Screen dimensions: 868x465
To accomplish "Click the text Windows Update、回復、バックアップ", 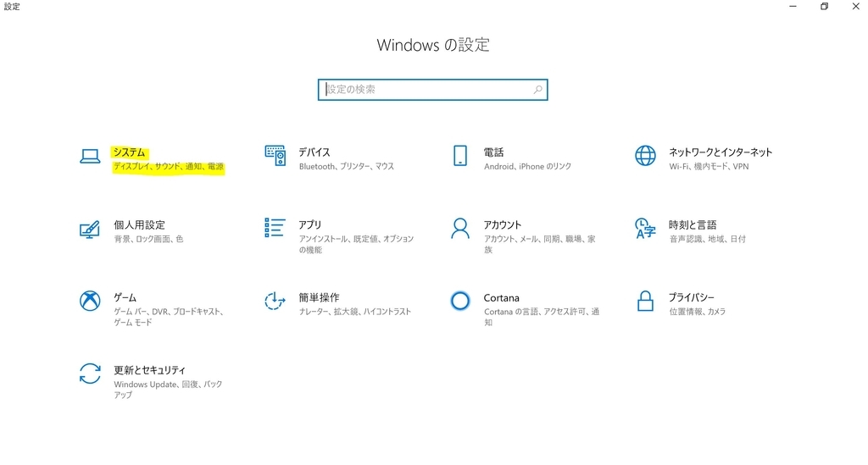I will [169, 390].
